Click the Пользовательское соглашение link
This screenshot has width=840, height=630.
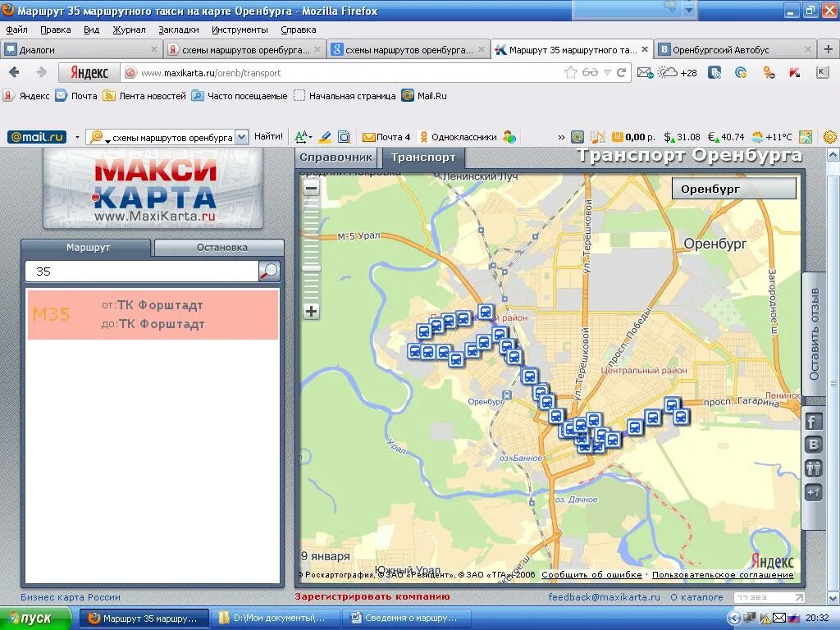click(723, 574)
